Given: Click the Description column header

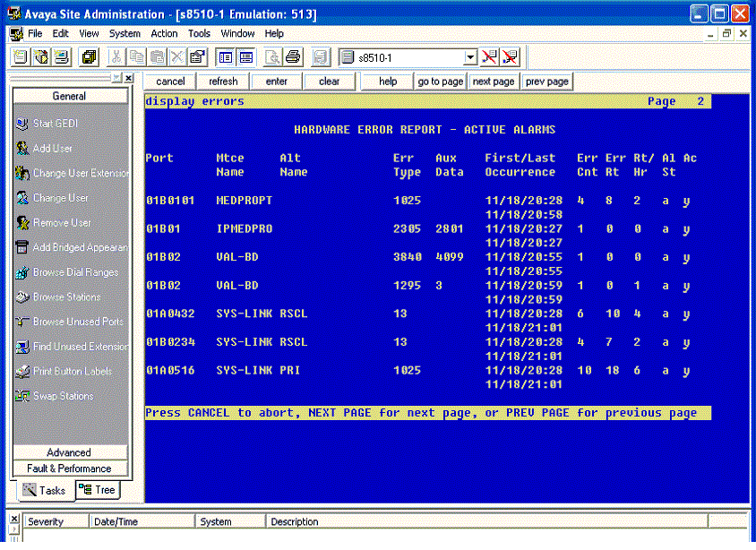Looking at the screenshot, I should [487, 521].
